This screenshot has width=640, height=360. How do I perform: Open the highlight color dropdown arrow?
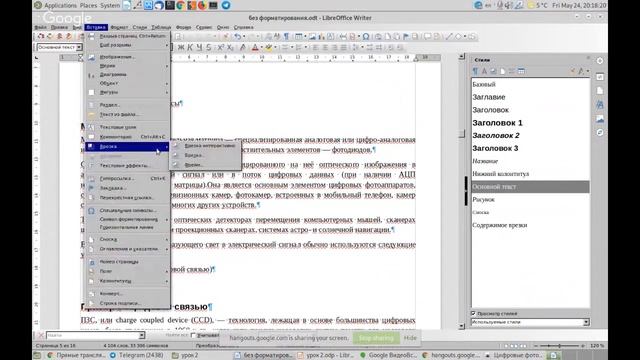pyautogui.click(x=276, y=47)
